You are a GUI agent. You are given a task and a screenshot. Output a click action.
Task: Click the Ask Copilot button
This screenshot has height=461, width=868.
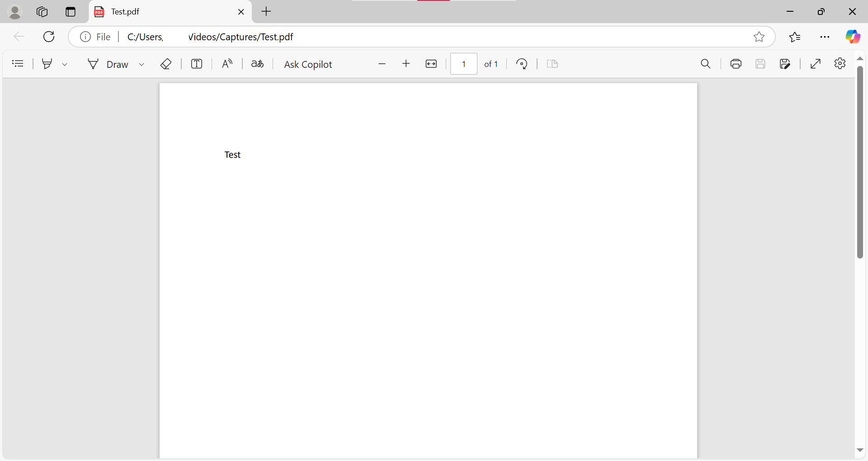[308, 64]
